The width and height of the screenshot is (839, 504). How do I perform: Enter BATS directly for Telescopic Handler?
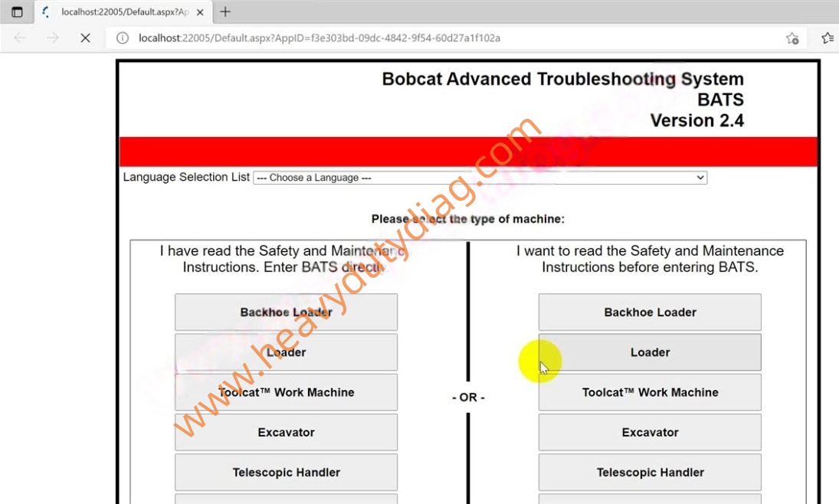(x=286, y=473)
